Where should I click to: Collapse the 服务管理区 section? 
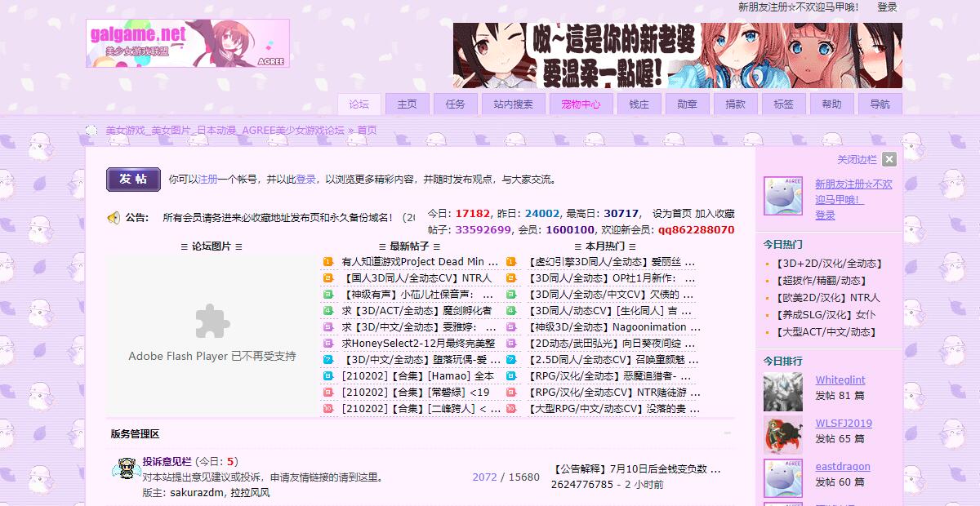(727, 433)
